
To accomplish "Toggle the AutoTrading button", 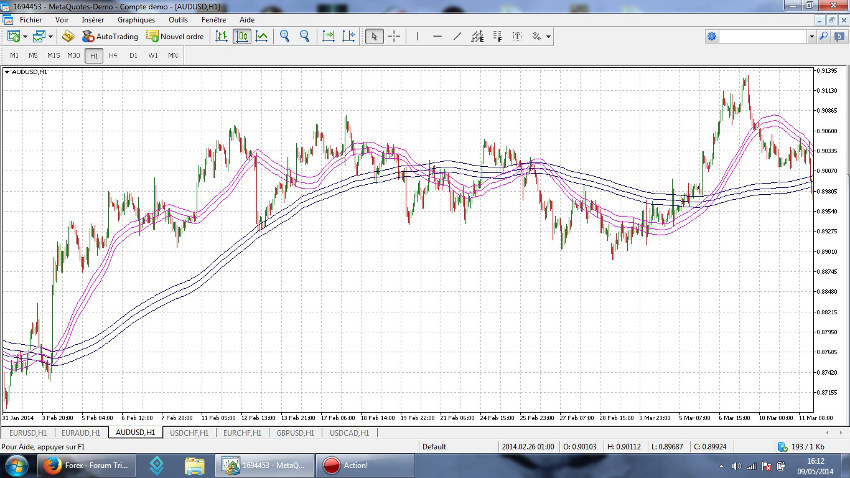I will tap(110, 36).
